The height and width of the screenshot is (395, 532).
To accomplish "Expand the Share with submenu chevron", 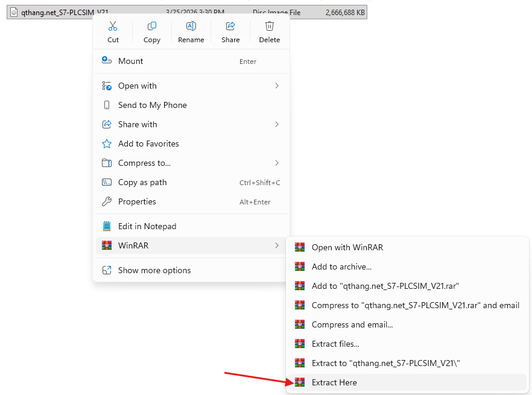I will pos(277,124).
